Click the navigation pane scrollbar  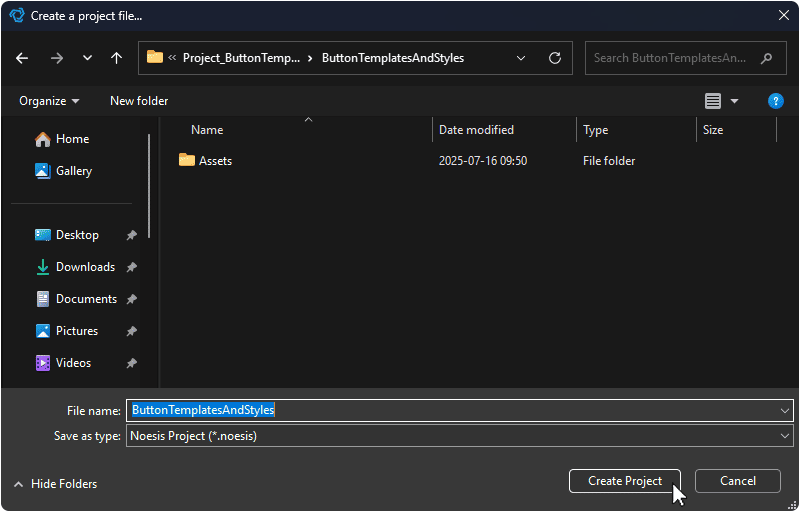[149, 186]
